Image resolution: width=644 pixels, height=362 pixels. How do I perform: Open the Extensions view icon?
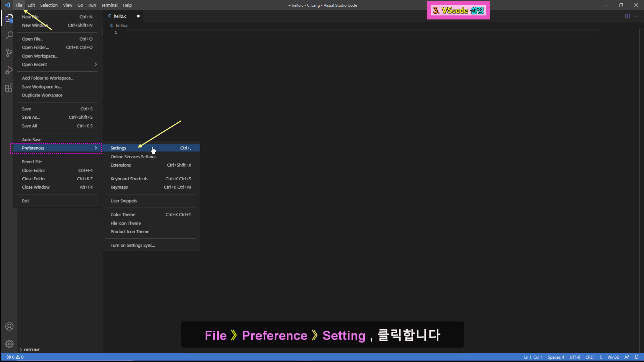[x=9, y=88]
